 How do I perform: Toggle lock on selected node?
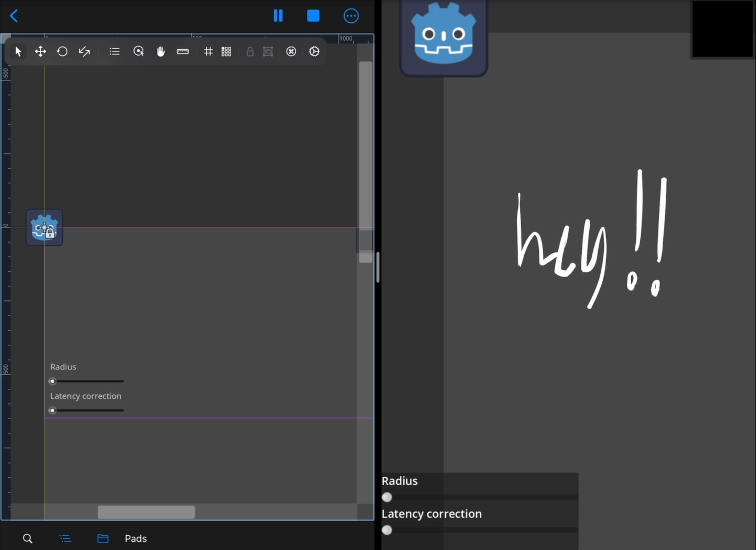coord(250,51)
